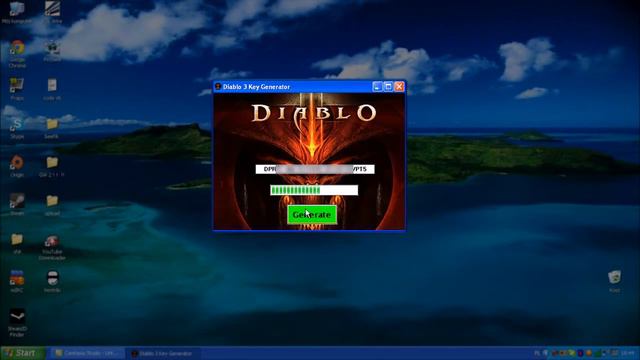This screenshot has height=360, width=640.
Task: Select the striped icon beside My Computer
Action: [52, 12]
